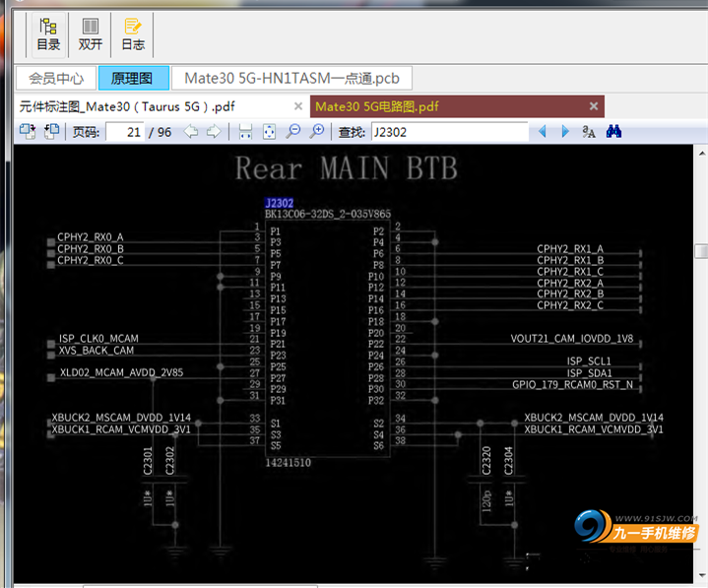Image resolution: width=708 pixels, height=588 pixels.
Task: Switch to 元件标注图_Mate30 (Taurus 5G).pdf tab
Action: 127,106
